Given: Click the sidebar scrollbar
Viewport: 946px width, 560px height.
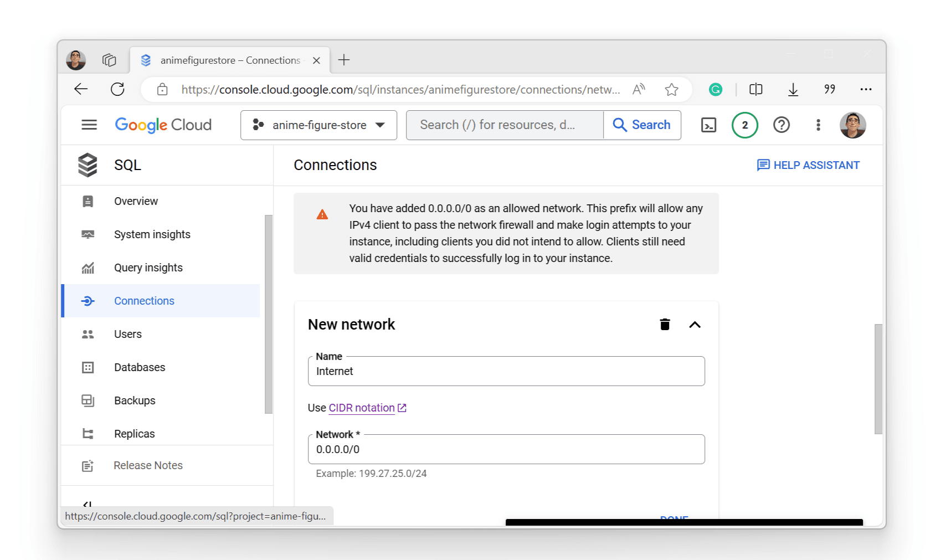Looking at the screenshot, I should click(269, 314).
